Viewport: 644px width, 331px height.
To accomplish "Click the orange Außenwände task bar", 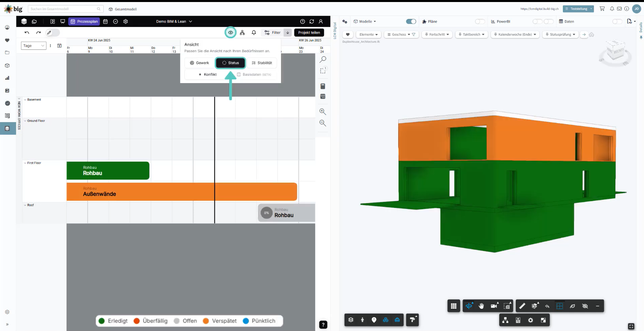I will coord(182,192).
